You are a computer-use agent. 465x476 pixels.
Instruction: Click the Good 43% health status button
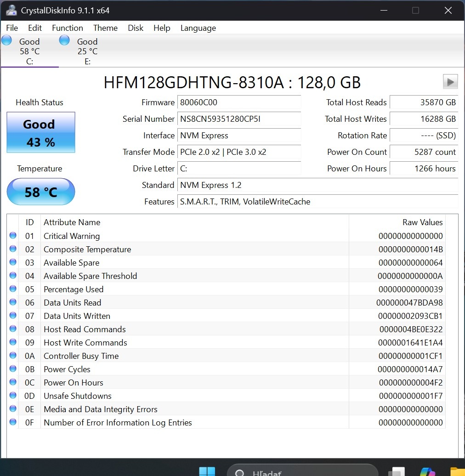pos(40,132)
